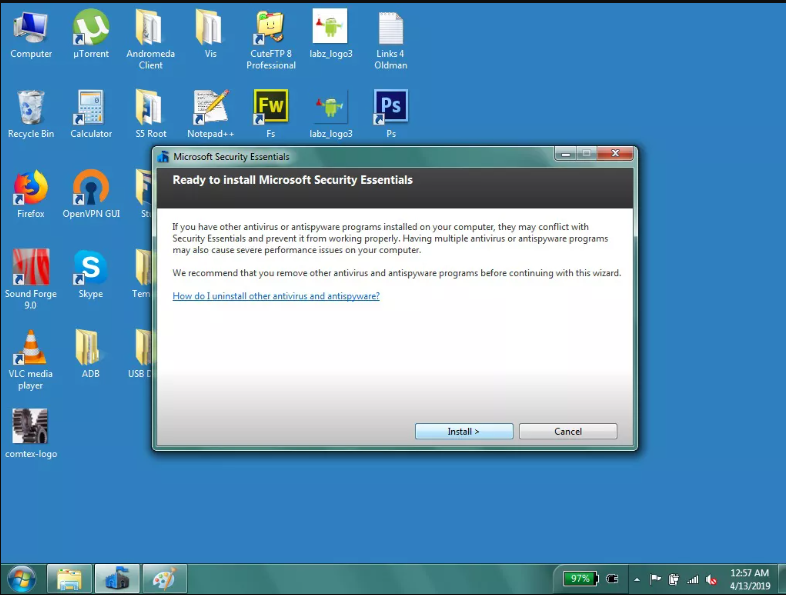Select the S5 Root folder
Screen dimensions: 786x595
point(150,114)
